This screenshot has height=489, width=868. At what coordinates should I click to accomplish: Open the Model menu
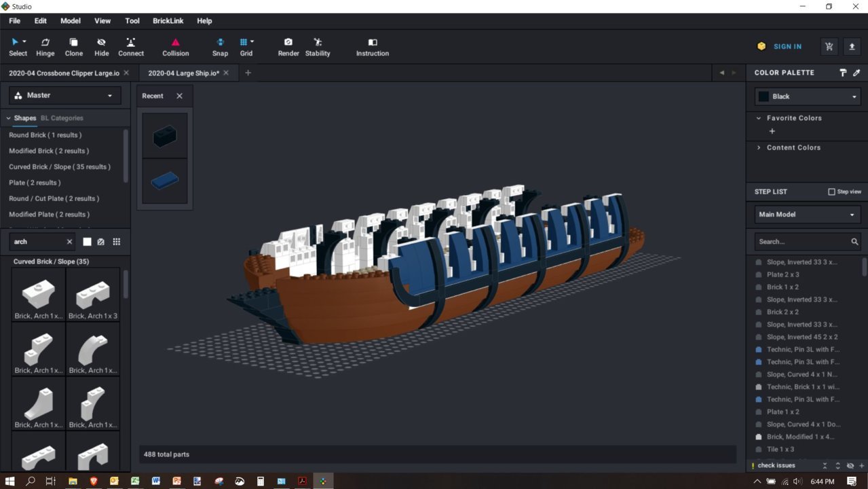pyautogui.click(x=71, y=21)
